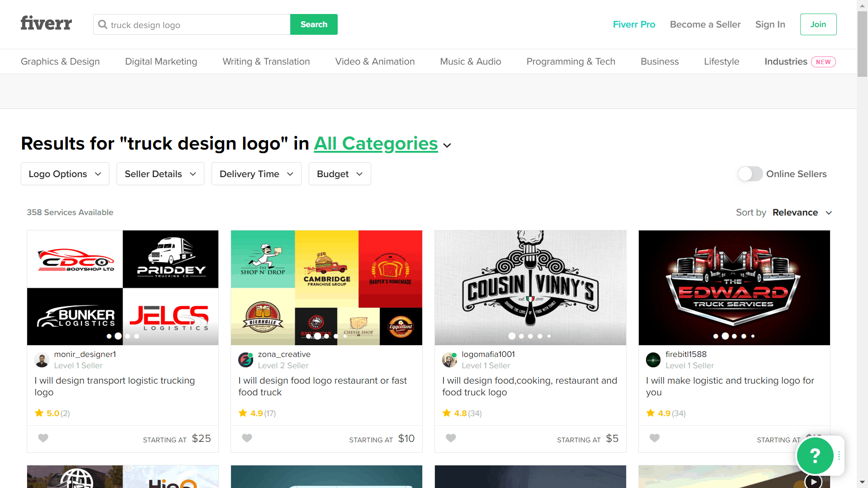Screen dimensions: 868x488
Task: Click the help question mark icon
Action: 815,456
